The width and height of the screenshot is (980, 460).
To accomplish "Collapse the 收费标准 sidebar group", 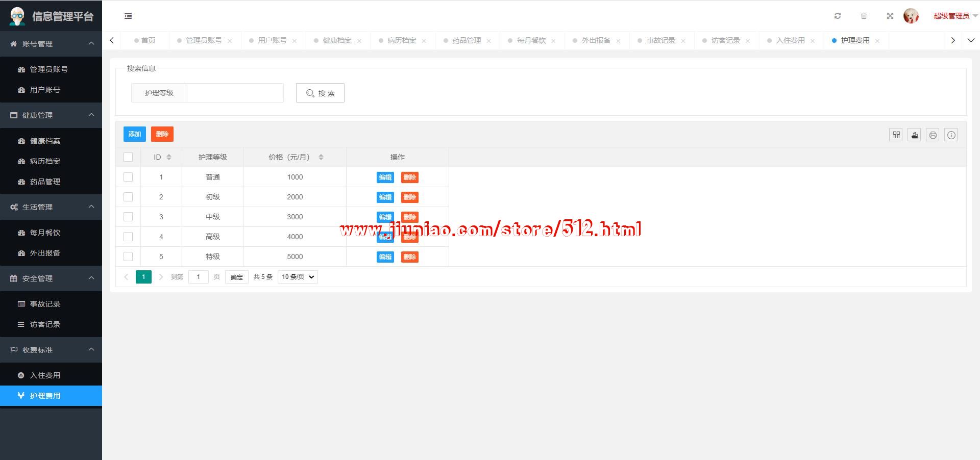I will pyautogui.click(x=51, y=350).
